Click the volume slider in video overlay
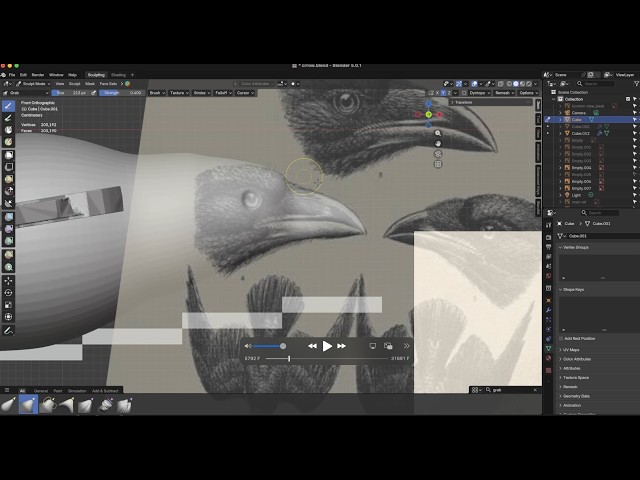Image resolution: width=640 pixels, height=480 pixels. click(x=269, y=346)
